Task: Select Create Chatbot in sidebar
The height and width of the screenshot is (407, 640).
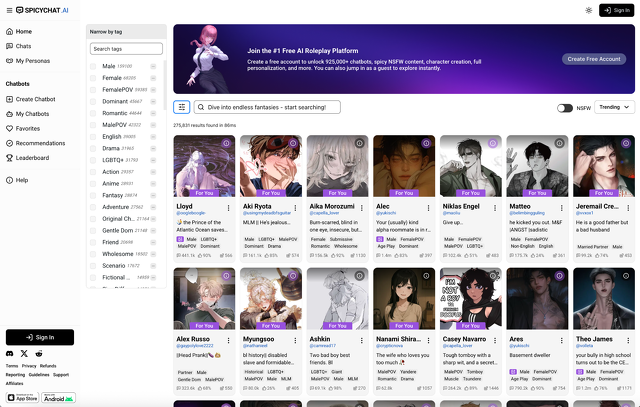Action: (x=36, y=99)
